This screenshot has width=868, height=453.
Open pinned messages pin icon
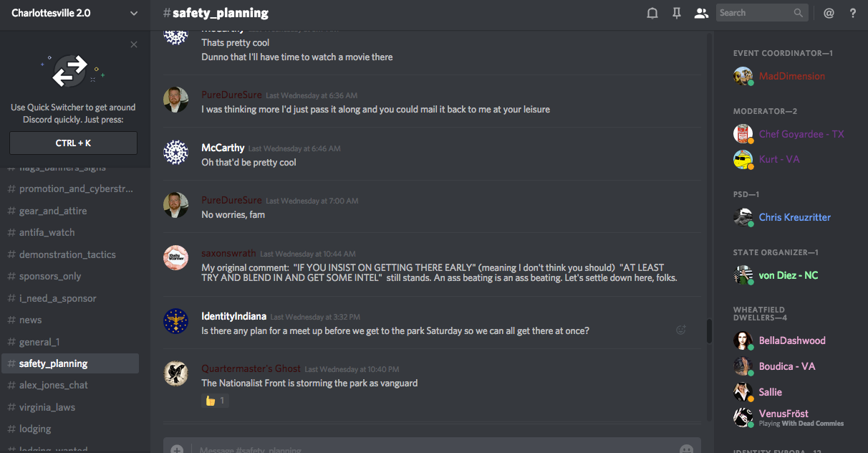tap(677, 13)
